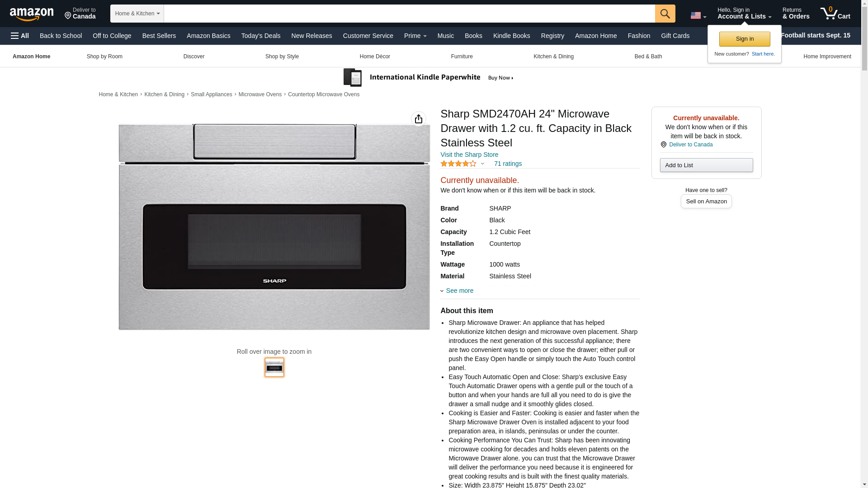This screenshot has height=488, width=868.
Task: Open Account & Lists dropdown
Action: pyautogui.click(x=744, y=13)
